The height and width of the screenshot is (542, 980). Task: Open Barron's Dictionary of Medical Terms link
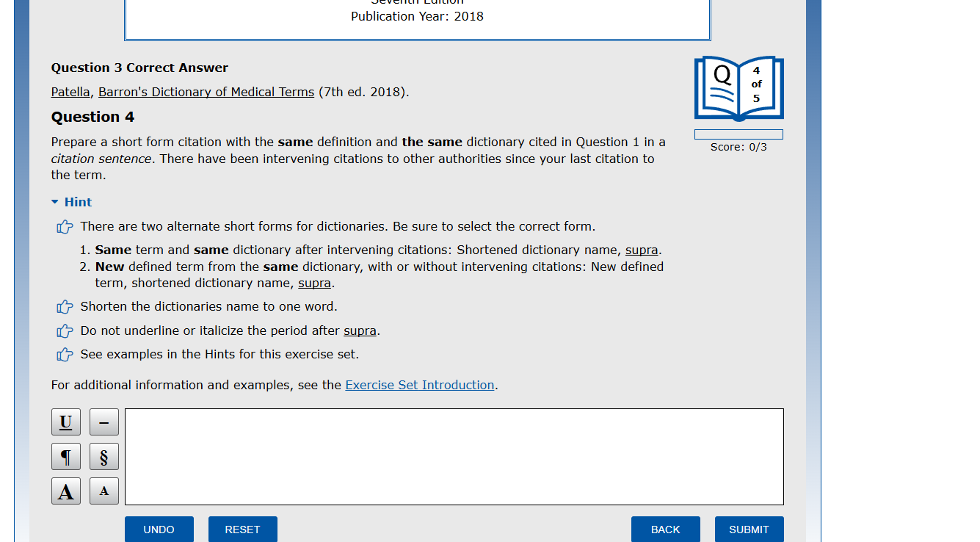click(206, 92)
